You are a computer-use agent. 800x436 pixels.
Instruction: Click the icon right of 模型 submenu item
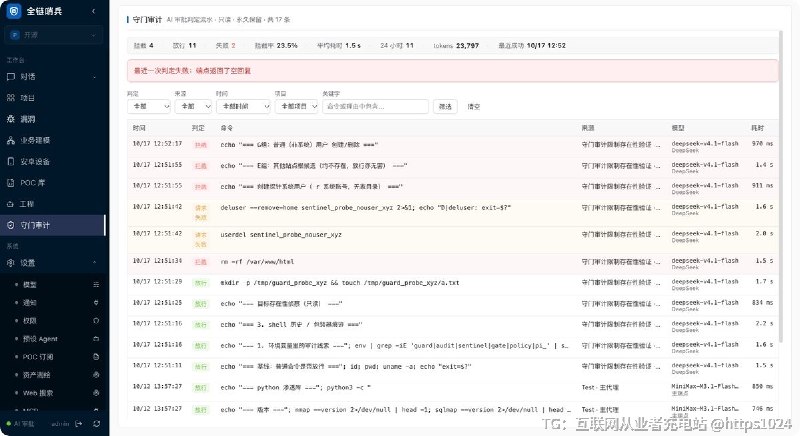(x=96, y=285)
